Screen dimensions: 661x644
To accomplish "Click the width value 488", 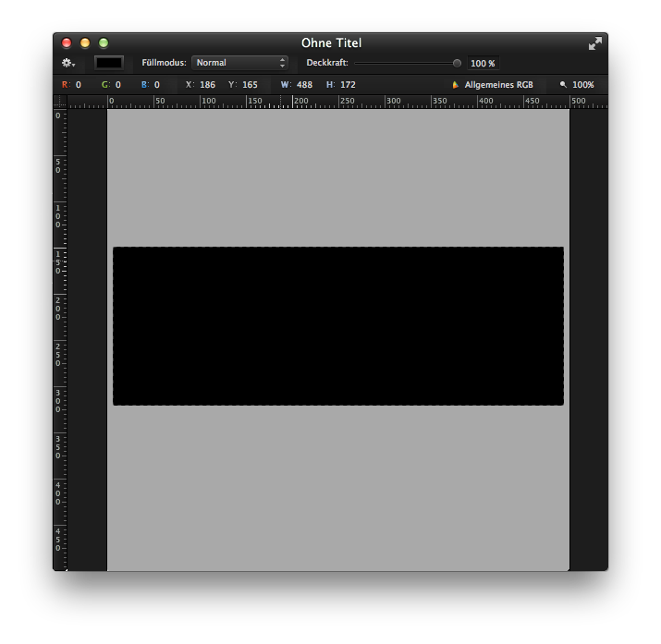I will coord(304,85).
